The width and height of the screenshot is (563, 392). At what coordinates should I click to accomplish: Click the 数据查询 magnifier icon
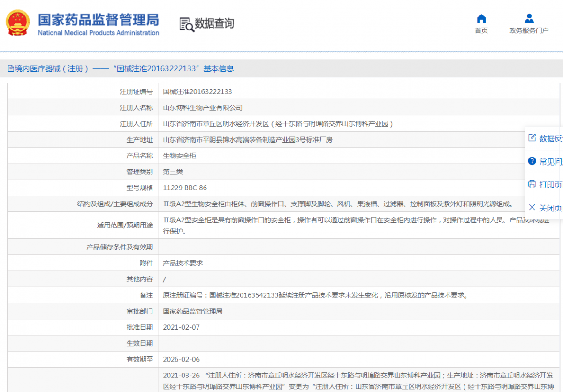[187, 24]
